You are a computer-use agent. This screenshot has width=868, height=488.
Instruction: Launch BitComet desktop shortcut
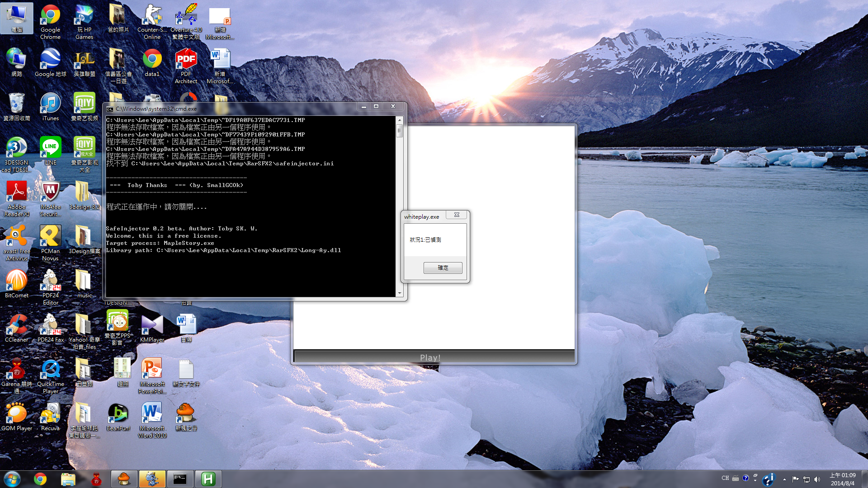(x=17, y=284)
